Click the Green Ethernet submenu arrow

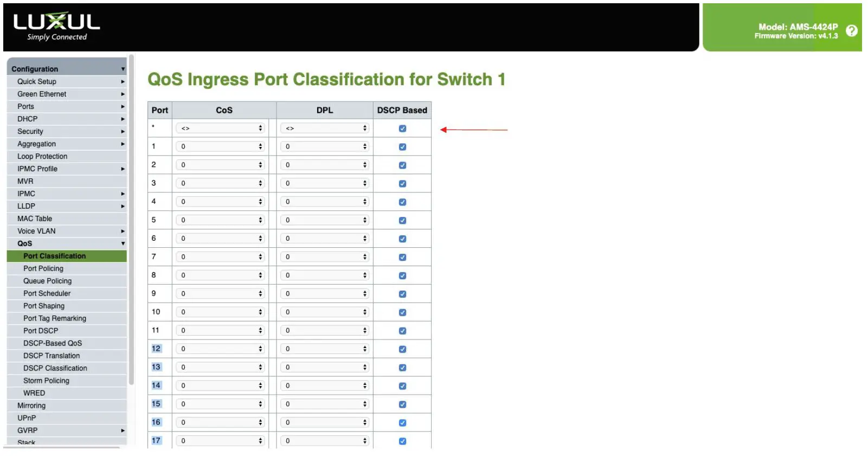coord(123,94)
